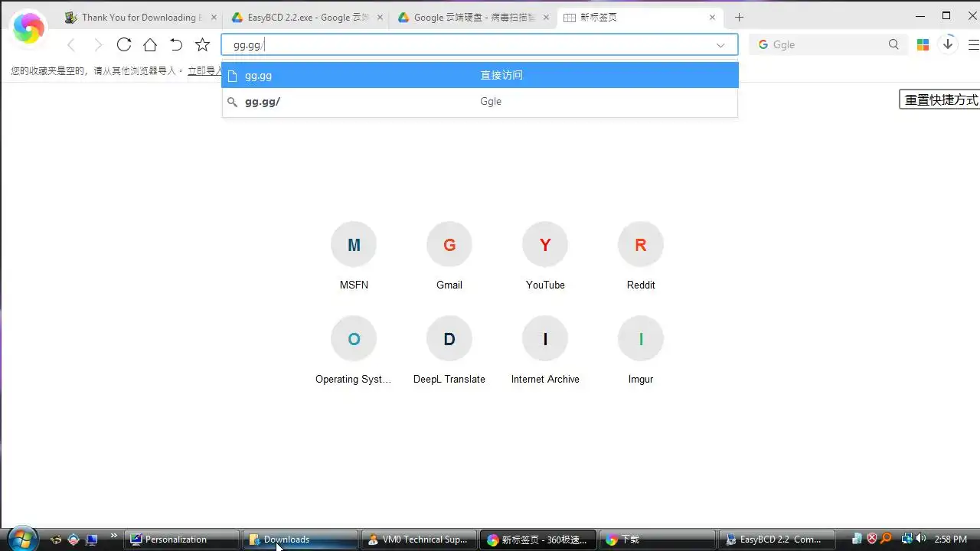This screenshot has width=980, height=551.
Task: Open the DeepL Translate shortcut tile
Action: pos(449,350)
